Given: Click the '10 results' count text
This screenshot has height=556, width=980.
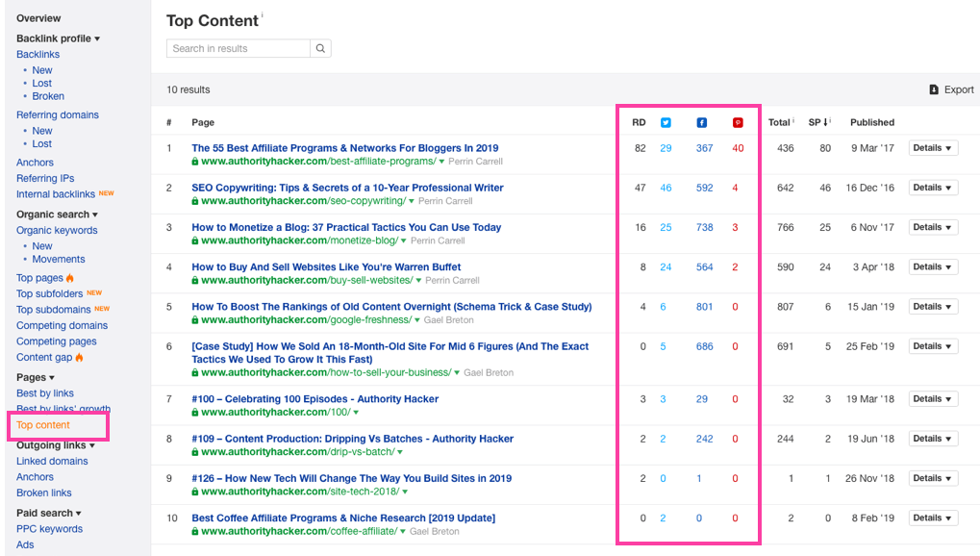Looking at the screenshot, I should [x=188, y=89].
